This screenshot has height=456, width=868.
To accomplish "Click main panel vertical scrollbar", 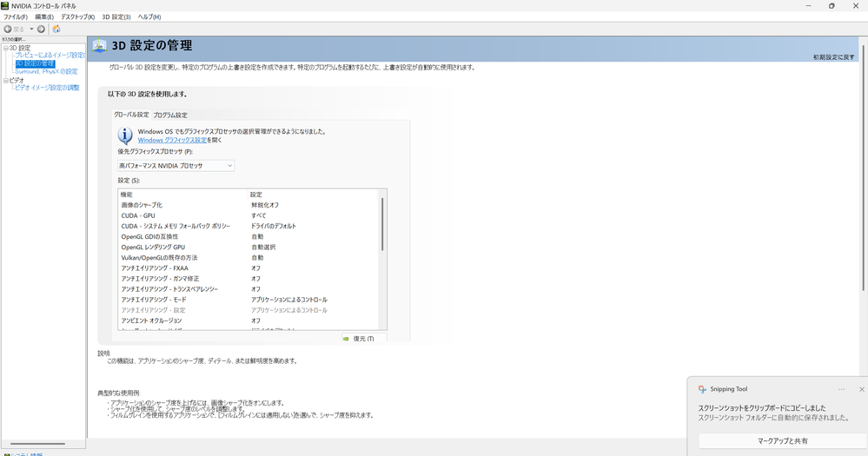I will point(863,166).
